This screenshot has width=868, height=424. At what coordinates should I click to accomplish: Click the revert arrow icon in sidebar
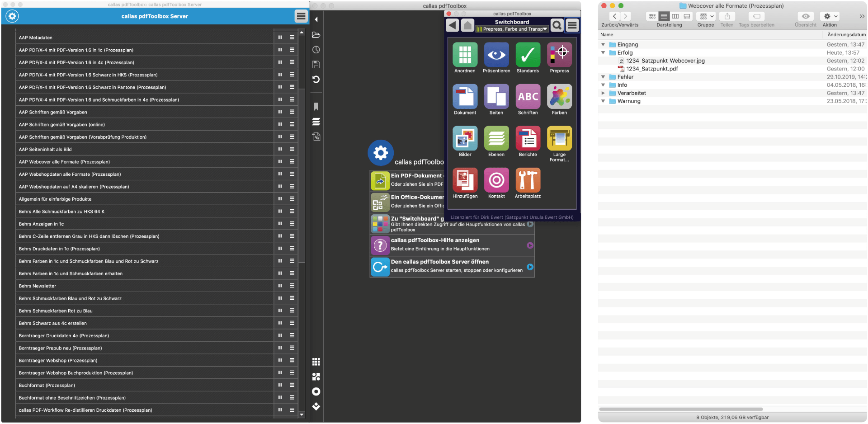point(316,80)
